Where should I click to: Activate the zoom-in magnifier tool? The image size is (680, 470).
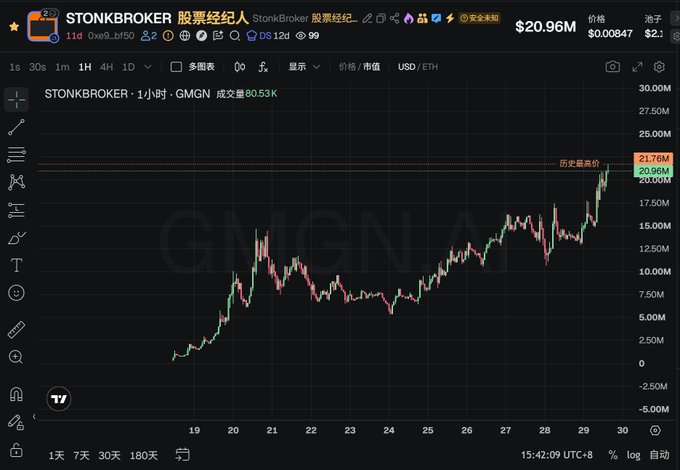pos(16,357)
